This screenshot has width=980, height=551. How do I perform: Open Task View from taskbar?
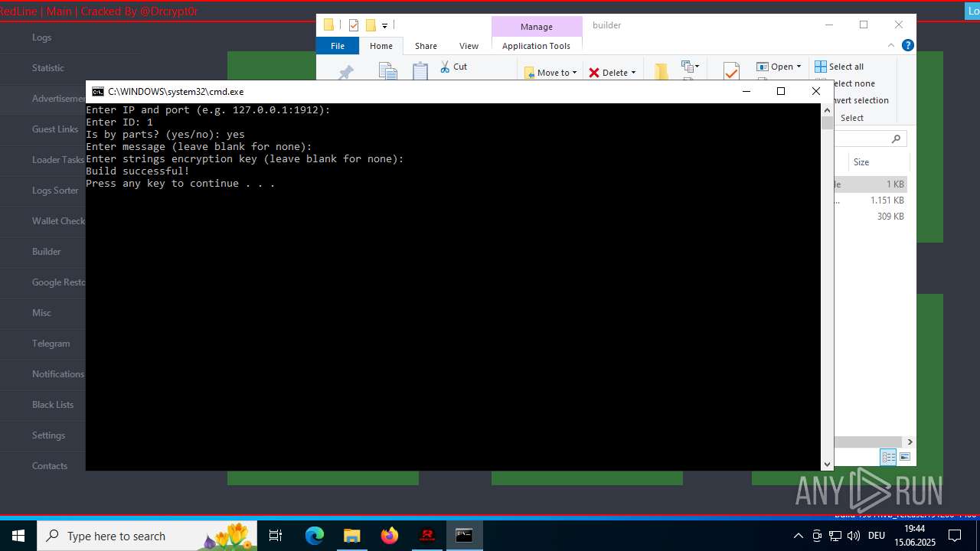[276, 536]
